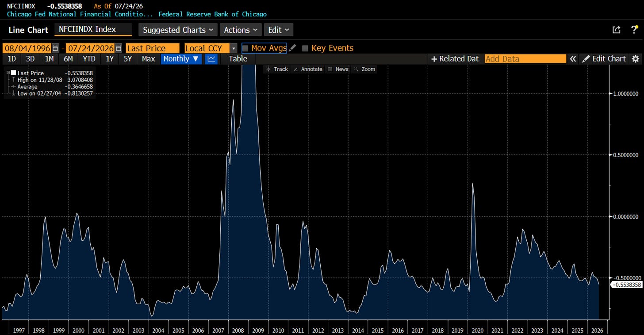Switch to line chart view icon

(211, 59)
